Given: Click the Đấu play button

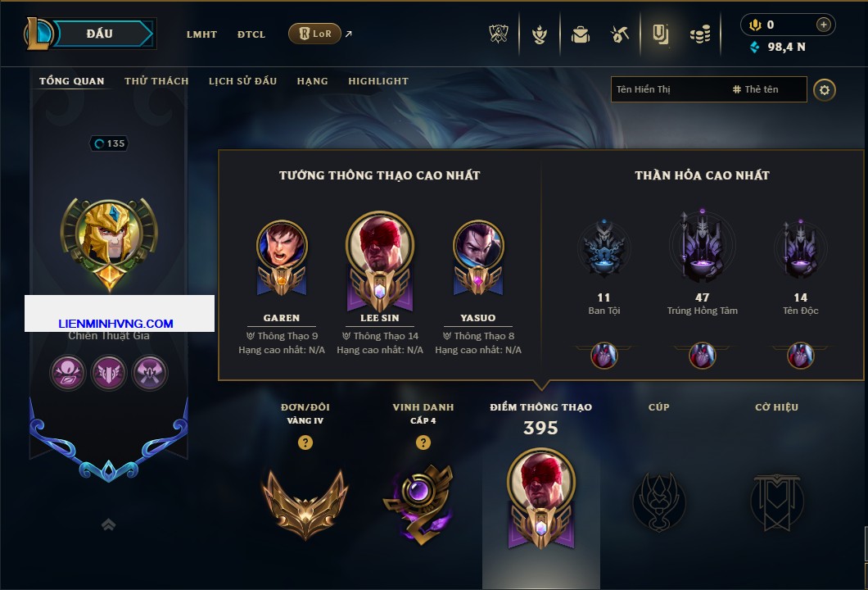Looking at the screenshot, I should pyautogui.click(x=102, y=34).
